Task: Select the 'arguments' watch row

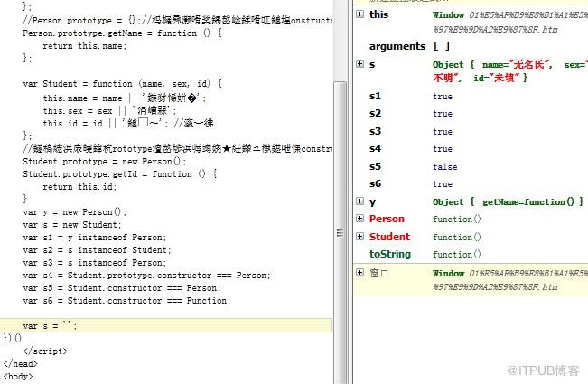Action: [471, 46]
